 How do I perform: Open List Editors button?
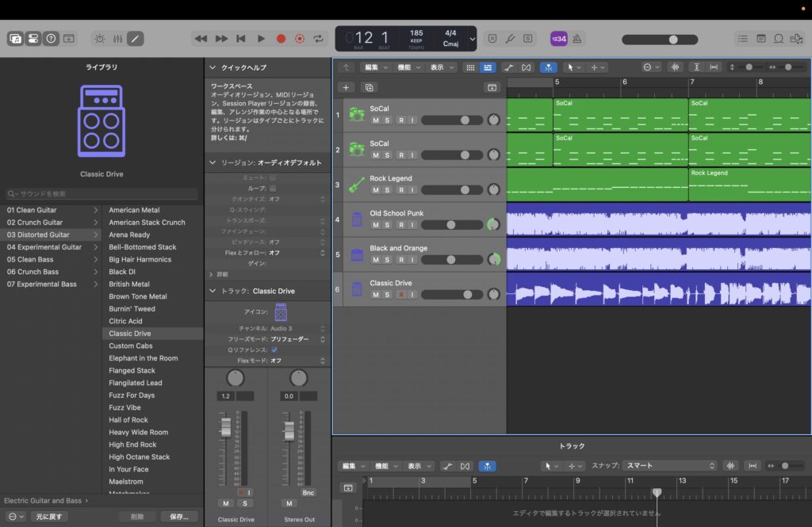[x=742, y=39]
